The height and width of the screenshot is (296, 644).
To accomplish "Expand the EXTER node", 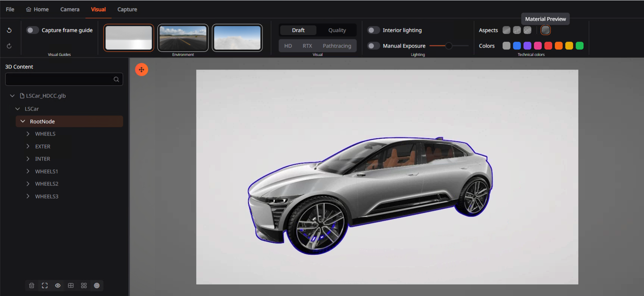I will pyautogui.click(x=28, y=146).
